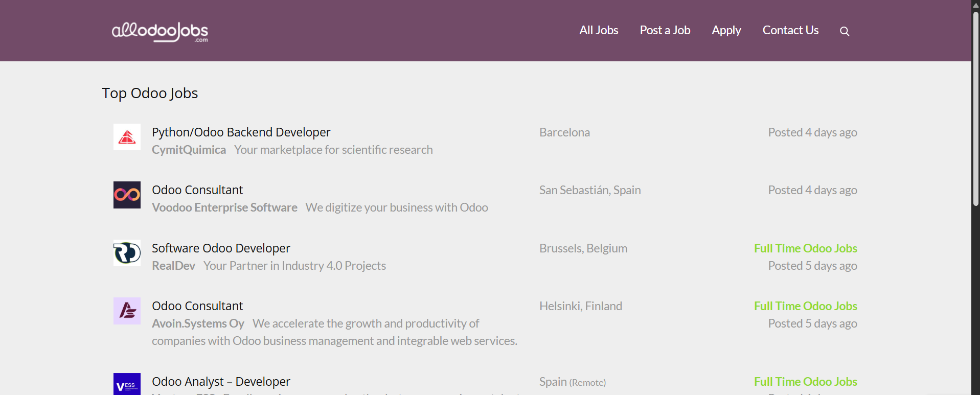The image size is (980, 395).
Task: Open Odoo Analyst – Developer listing
Action: click(221, 382)
